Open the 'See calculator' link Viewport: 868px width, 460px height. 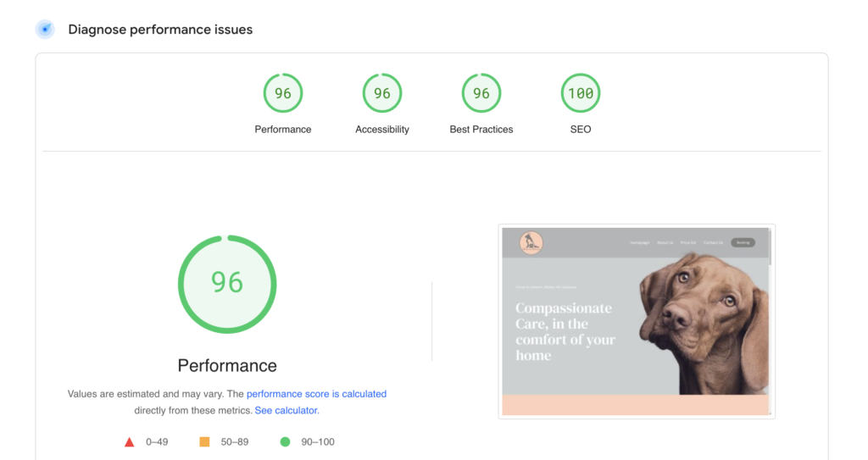point(286,410)
